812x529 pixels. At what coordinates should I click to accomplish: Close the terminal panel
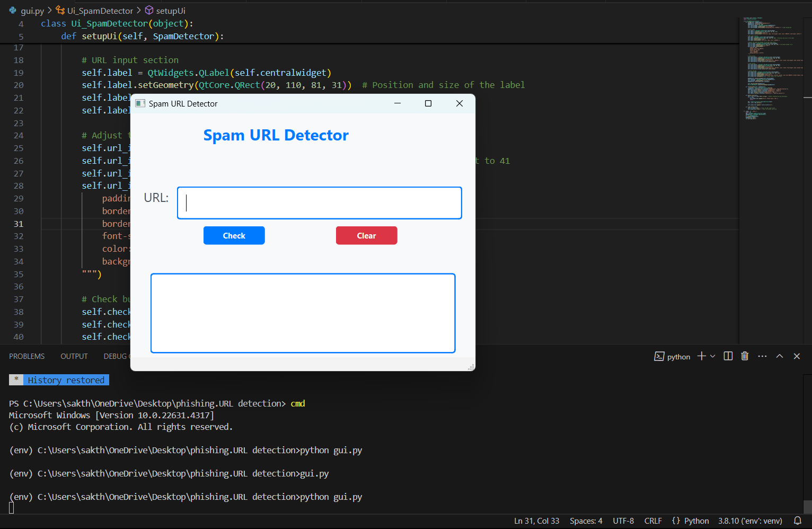tap(797, 356)
